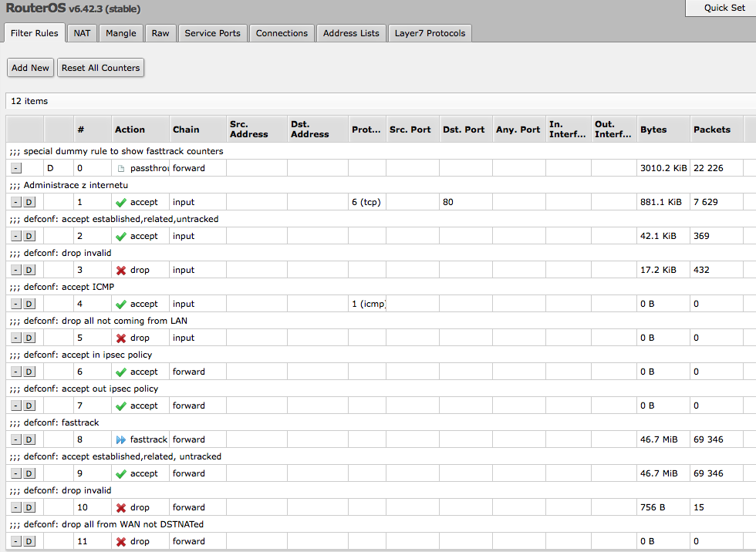Click the Dst. Port column header

[466, 129]
